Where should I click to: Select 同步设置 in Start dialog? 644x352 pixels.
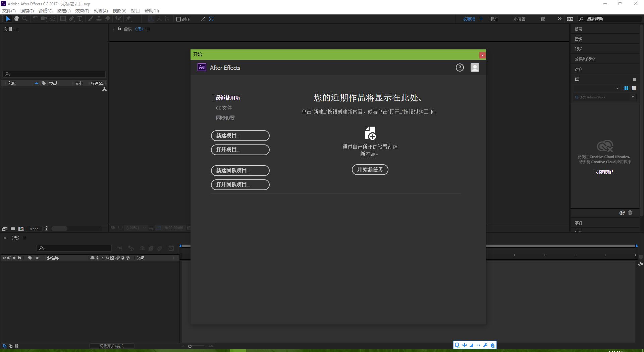225,118
